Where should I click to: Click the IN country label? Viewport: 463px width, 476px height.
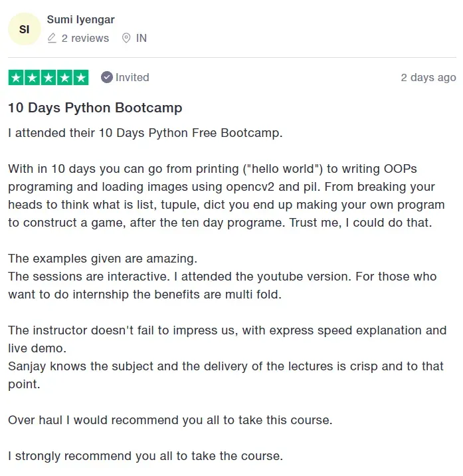coord(141,39)
